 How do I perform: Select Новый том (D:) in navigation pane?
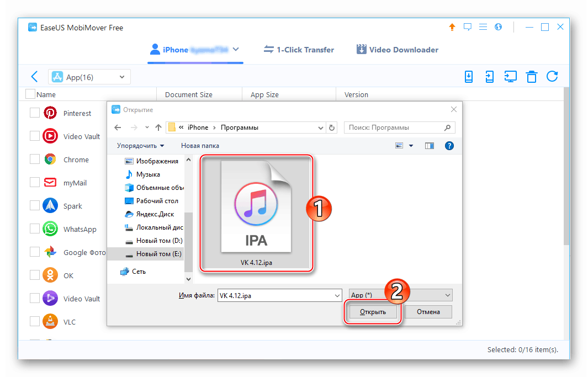[154, 241]
